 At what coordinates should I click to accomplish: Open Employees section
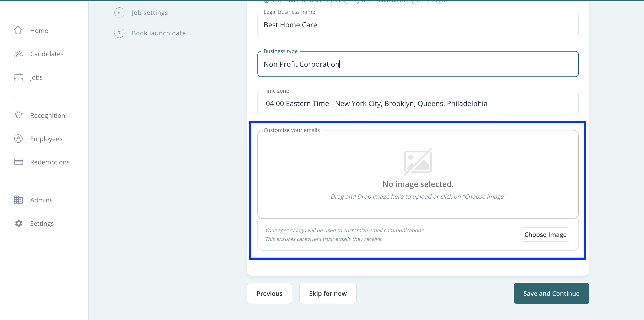click(x=46, y=139)
